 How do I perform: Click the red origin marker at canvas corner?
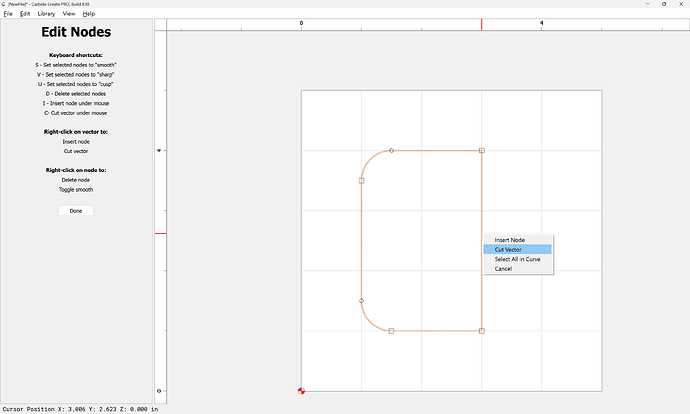pyautogui.click(x=302, y=391)
